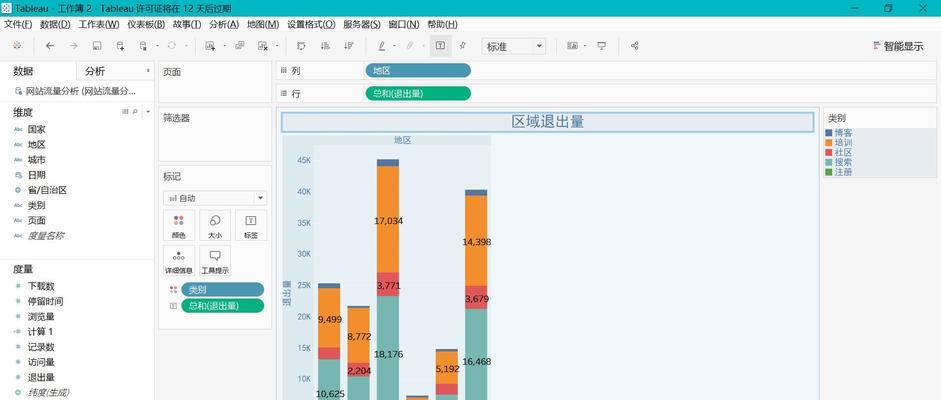941x400 pixels.
Task: Open the mark type dropdown 自动
Action: pos(215,198)
